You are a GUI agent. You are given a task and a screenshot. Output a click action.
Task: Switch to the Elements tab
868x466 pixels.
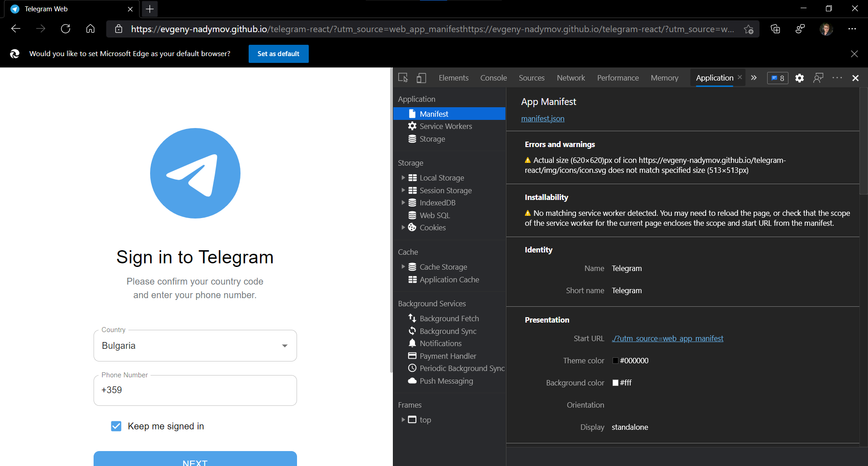pos(453,78)
